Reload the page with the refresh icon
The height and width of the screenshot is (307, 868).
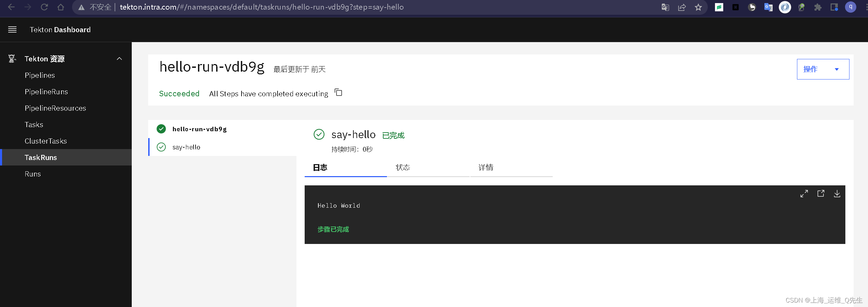click(44, 7)
